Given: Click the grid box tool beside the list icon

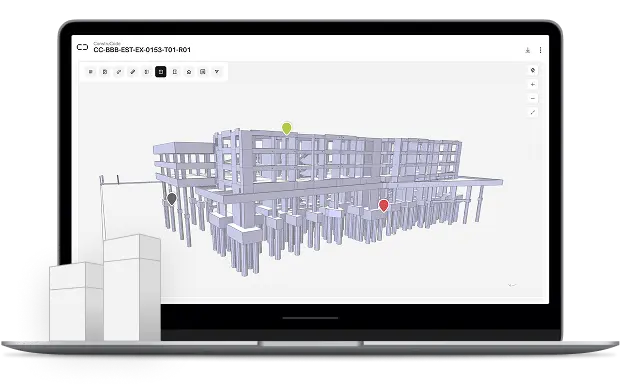Looking at the screenshot, I should [105, 72].
